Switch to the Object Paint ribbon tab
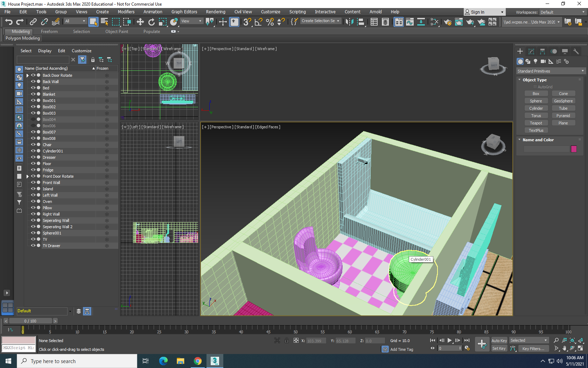This screenshot has height=368, width=588. click(117, 32)
